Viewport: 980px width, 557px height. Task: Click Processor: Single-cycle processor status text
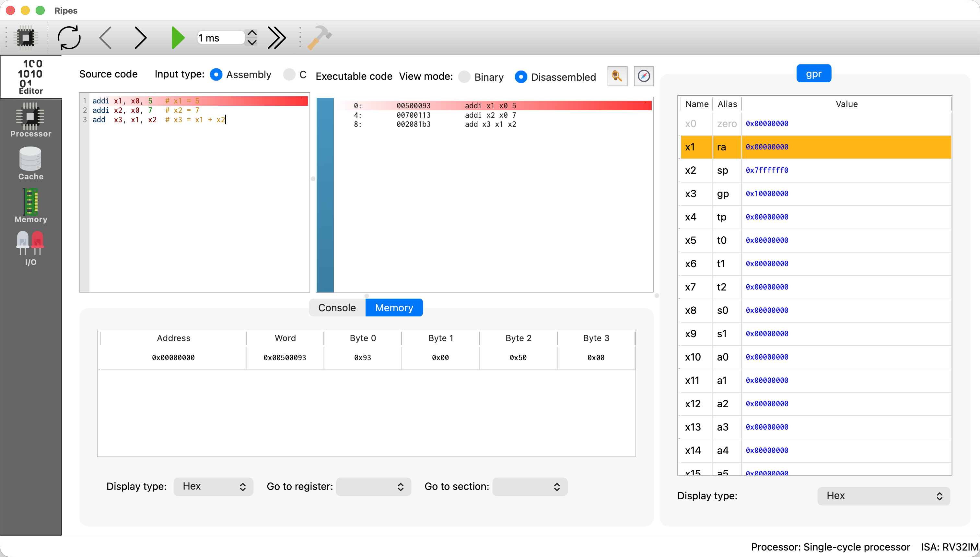[x=830, y=547]
